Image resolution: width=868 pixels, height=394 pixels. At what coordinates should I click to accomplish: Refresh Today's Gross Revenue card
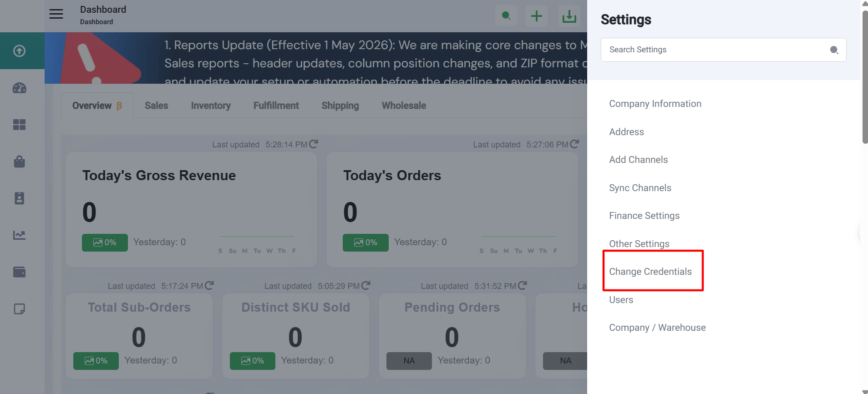coord(314,144)
